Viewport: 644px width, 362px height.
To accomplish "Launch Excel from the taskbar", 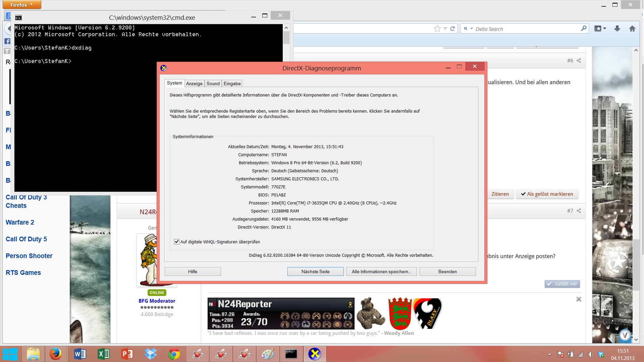I will pos(103,354).
